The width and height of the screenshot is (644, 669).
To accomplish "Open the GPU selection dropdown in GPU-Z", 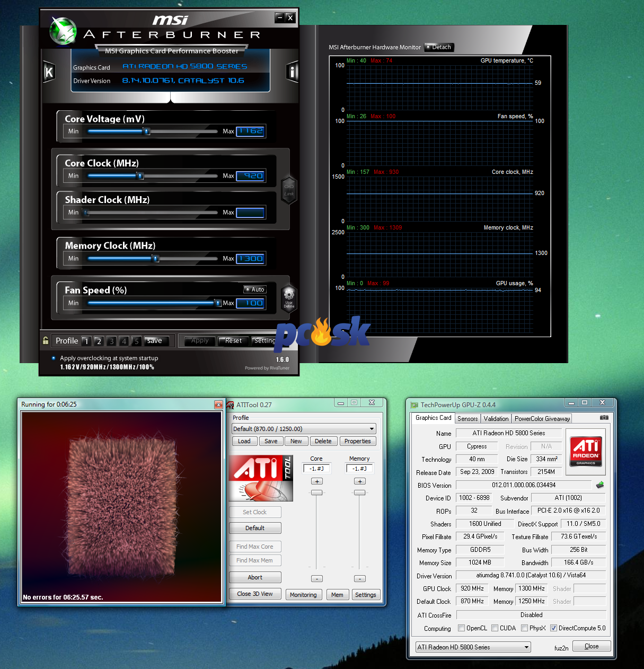I will 473,647.
